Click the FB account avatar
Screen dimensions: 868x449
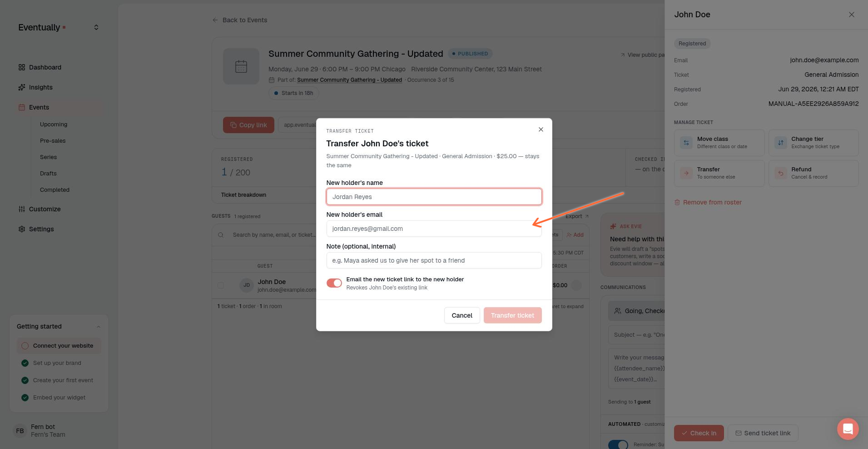tap(20, 431)
